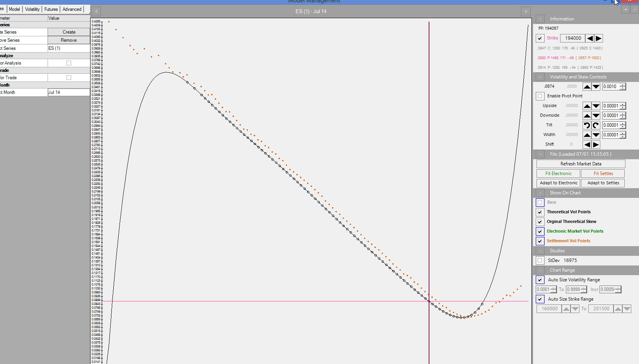This screenshot has width=639, height=364.
Task: Increase strike with right arrow next to 194000
Action: [599, 38]
